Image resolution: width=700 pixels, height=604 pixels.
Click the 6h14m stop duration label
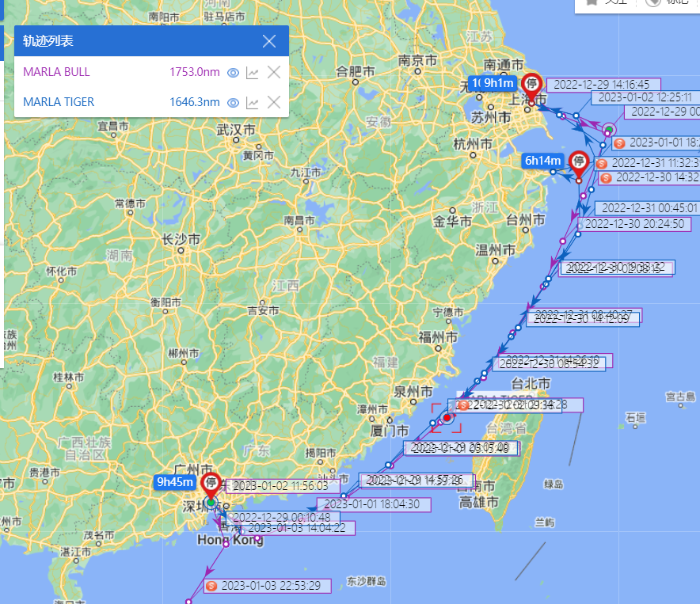542,161
